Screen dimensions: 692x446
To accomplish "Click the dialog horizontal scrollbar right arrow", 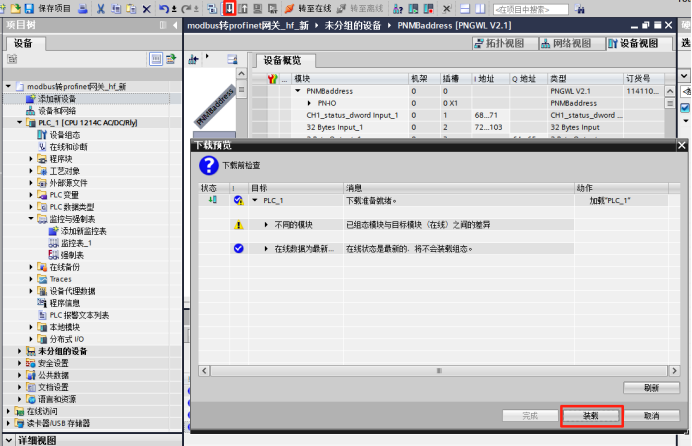I will point(674,371).
